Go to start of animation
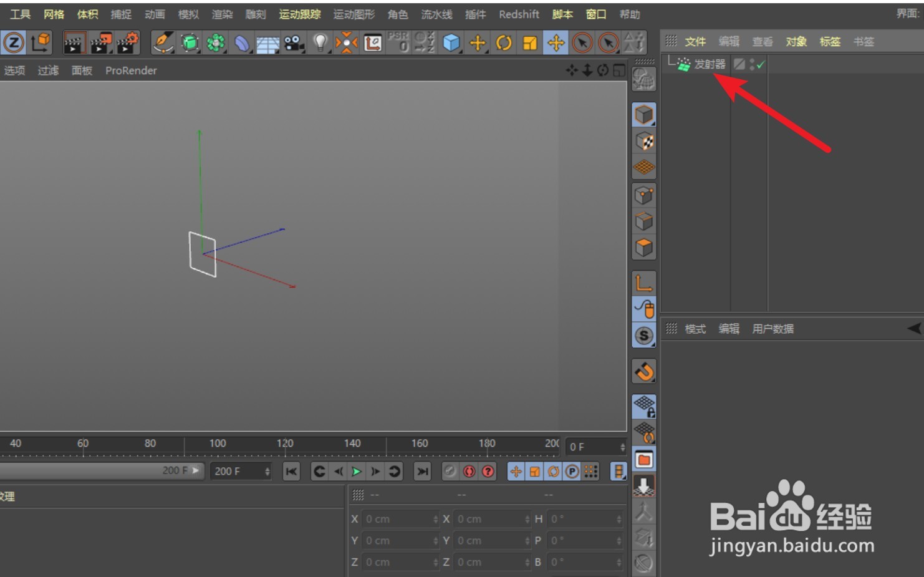The image size is (924, 577). point(291,472)
